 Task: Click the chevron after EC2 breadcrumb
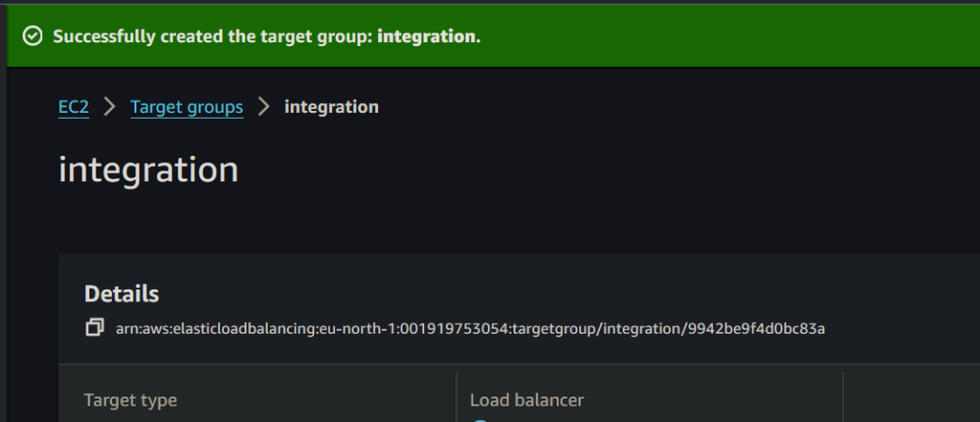pos(109,107)
